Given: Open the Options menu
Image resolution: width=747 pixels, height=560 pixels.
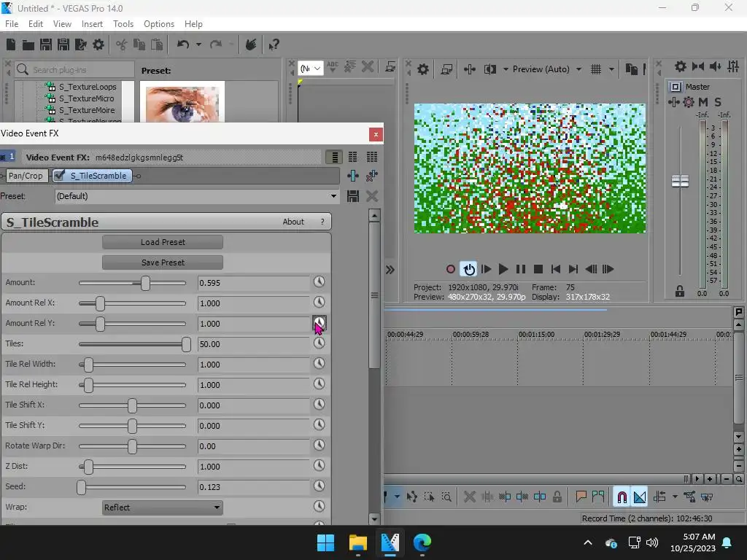Looking at the screenshot, I should 159,24.
